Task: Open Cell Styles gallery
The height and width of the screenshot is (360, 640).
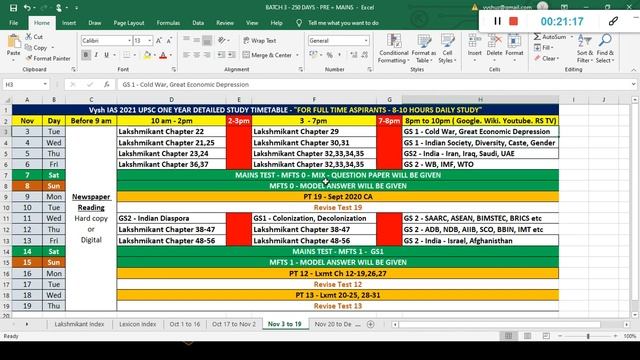Action: (447, 49)
